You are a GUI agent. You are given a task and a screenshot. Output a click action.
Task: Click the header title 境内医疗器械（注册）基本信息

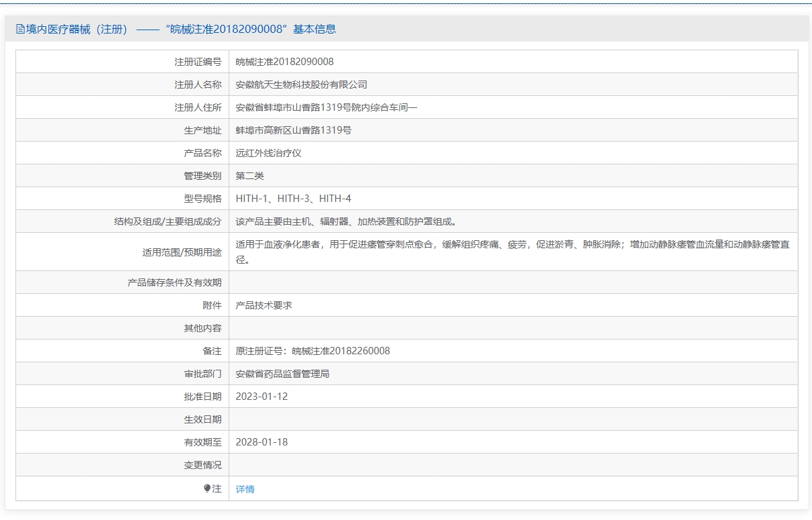(x=181, y=29)
